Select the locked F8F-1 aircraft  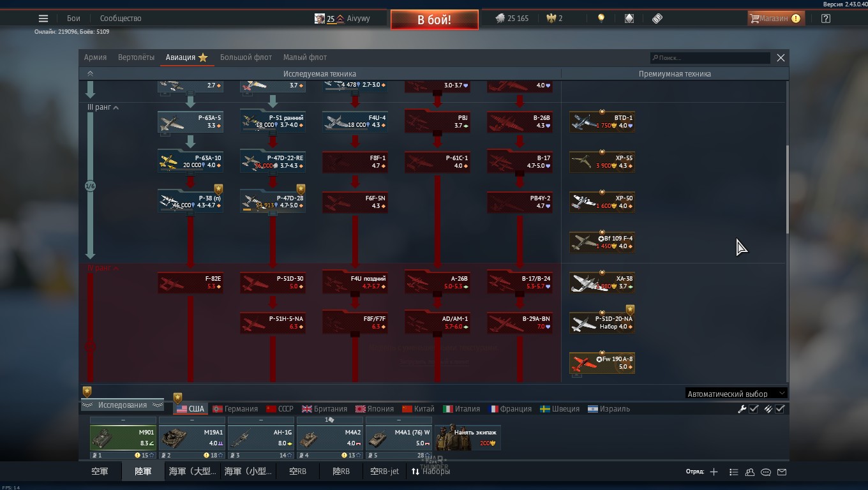(x=355, y=161)
